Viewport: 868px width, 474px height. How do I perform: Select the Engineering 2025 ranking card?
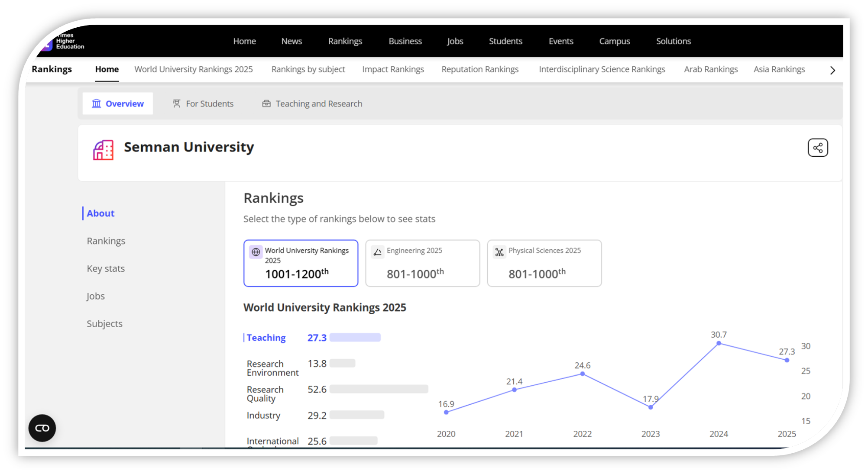pyautogui.click(x=422, y=263)
